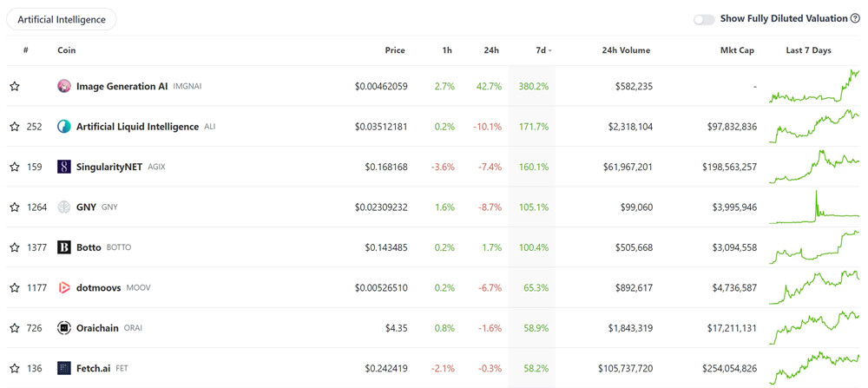Toggle favorite star for SingularityNET

click(x=15, y=167)
